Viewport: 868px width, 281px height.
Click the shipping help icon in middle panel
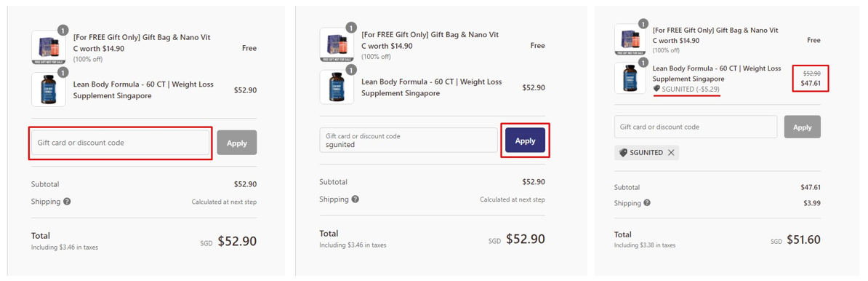point(355,199)
